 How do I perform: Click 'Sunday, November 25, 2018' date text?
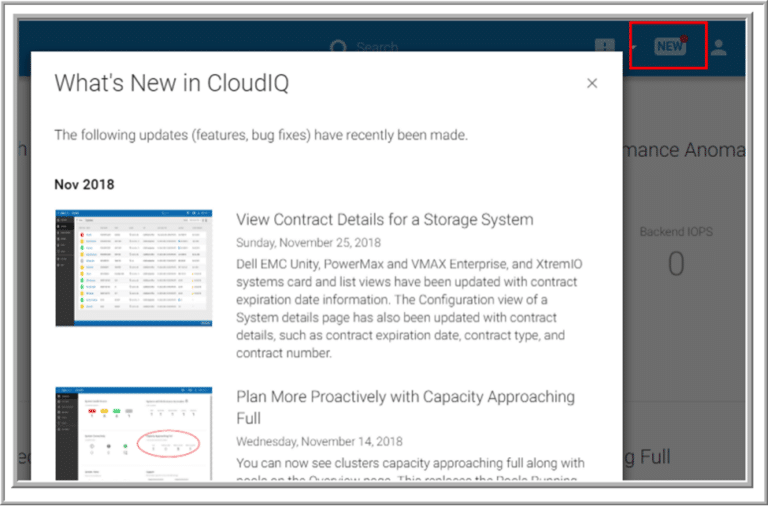click(308, 242)
